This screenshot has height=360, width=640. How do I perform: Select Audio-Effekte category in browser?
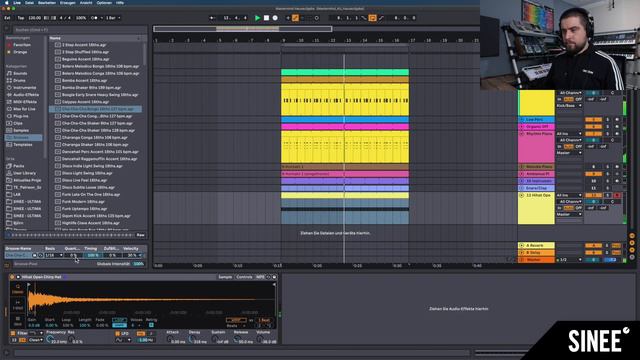(26, 95)
